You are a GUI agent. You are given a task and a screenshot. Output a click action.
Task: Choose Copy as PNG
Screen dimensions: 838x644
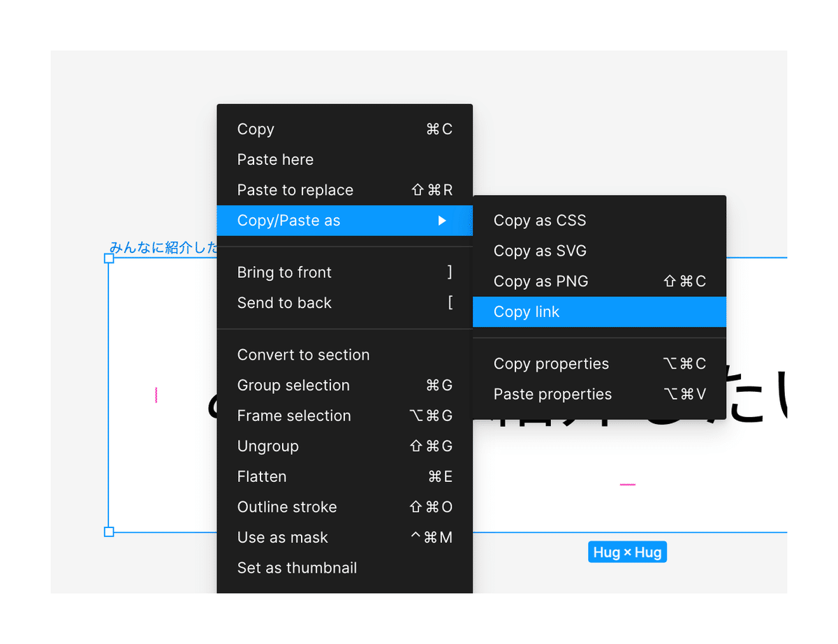(x=600, y=281)
